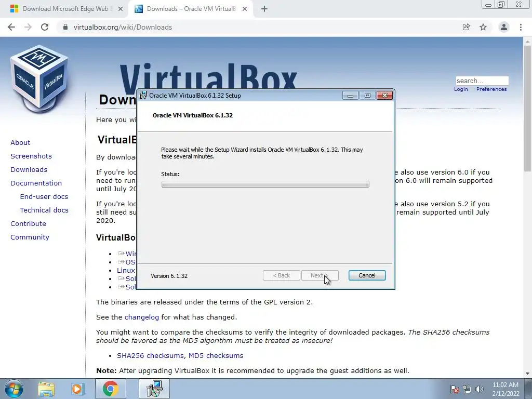This screenshot has width=532, height=399.
Task: Share this page using the share icon
Action: (x=466, y=27)
